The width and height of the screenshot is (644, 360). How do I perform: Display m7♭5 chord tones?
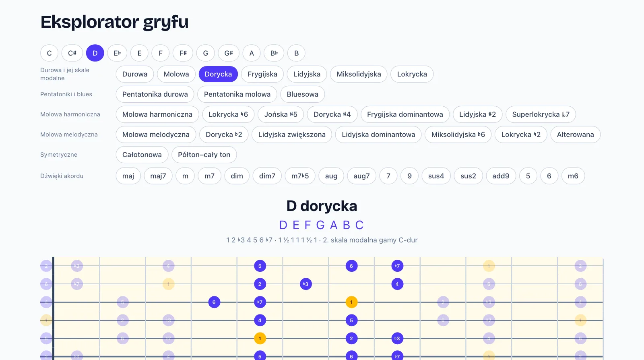point(300,176)
